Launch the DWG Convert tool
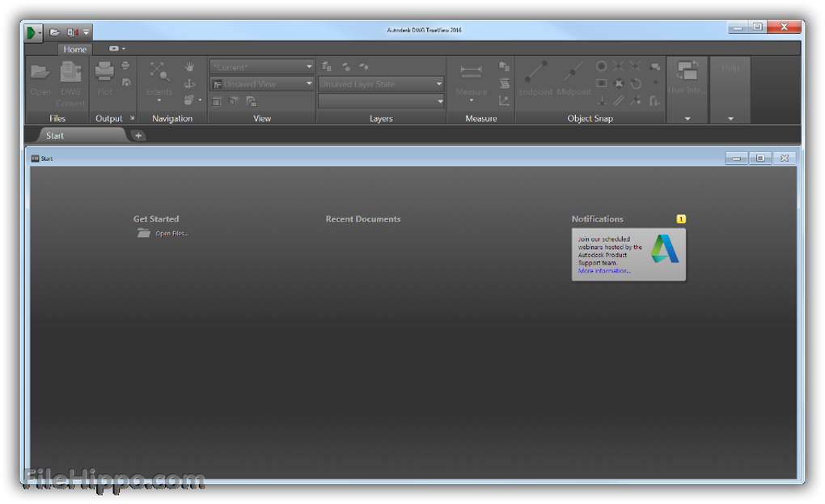Image resolution: width=825 pixels, height=504 pixels. coord(70,74)
